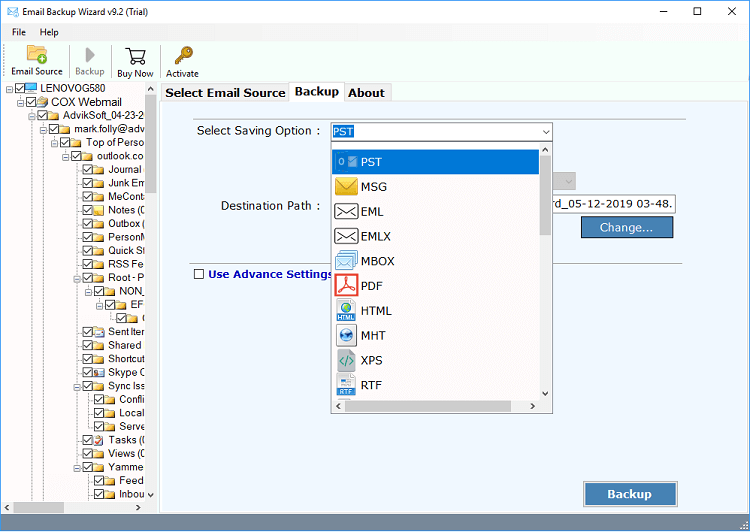Toggle the Outbox folder checkbox
This screenshot has height=532, width=750.
pyautogui.click(x=88, y=223)
